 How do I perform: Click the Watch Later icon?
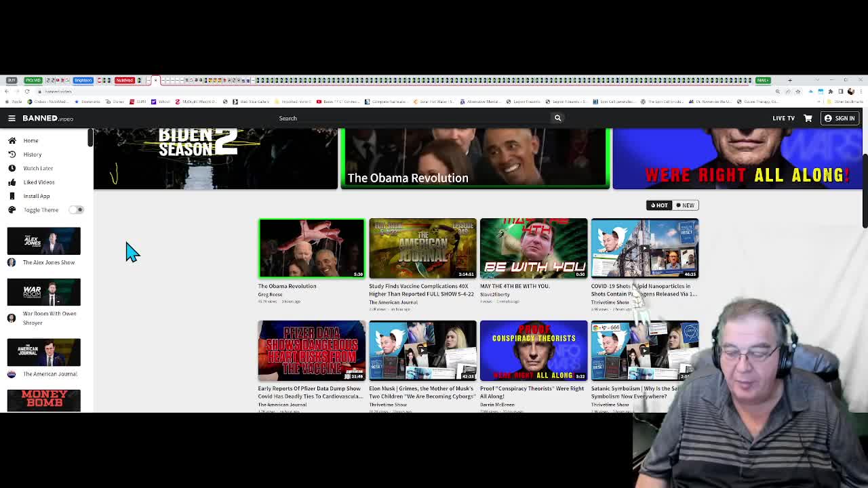pyautogui.click(x=12, y=168)
